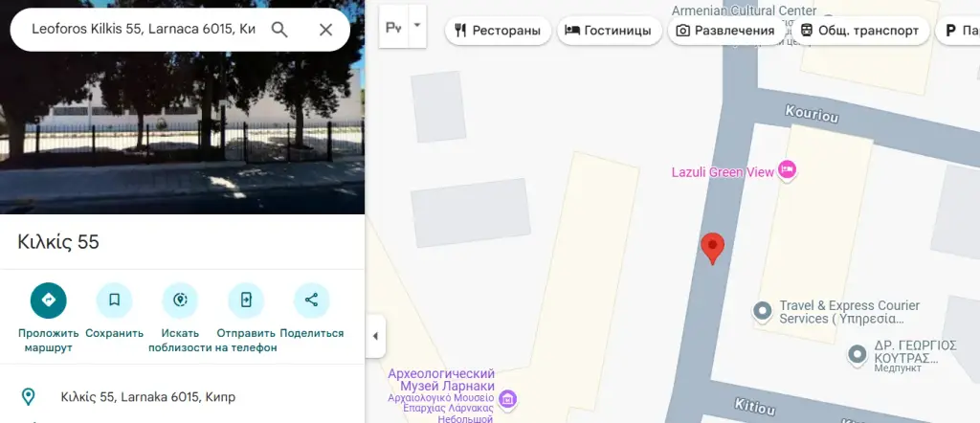
Task: Click the address row Κιλκίς 55, Larnaka 6015, Кипр
Action: click(182, 397)
